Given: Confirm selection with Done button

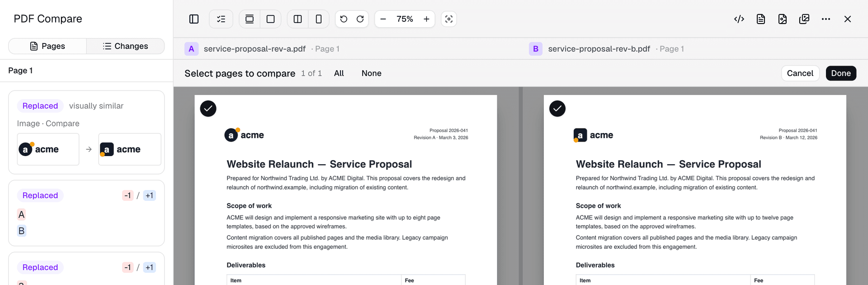Looking at the screenshot, I should (841, 73).
